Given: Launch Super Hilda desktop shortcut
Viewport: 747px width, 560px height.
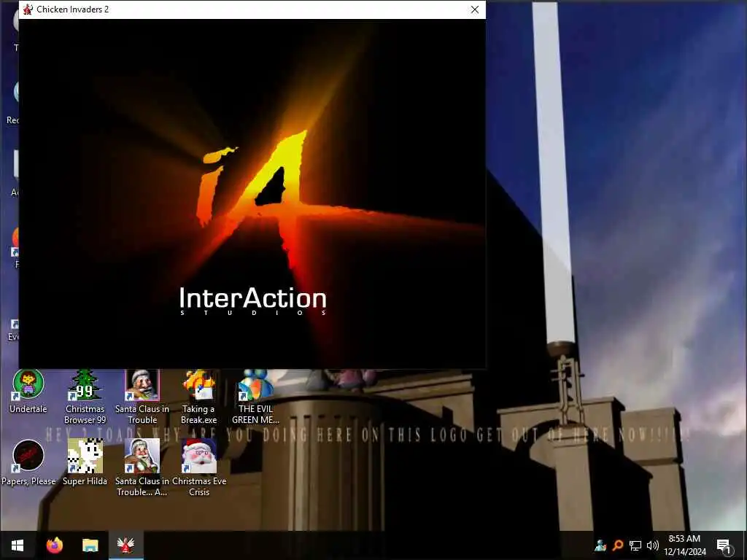Looking at the screenshot, I should [85, 463].
